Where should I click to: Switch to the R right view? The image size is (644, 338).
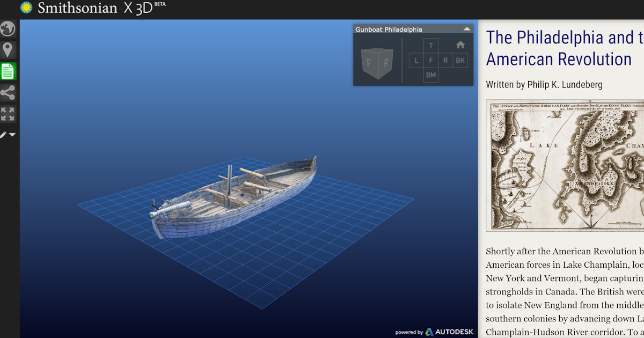pos(445,61)
